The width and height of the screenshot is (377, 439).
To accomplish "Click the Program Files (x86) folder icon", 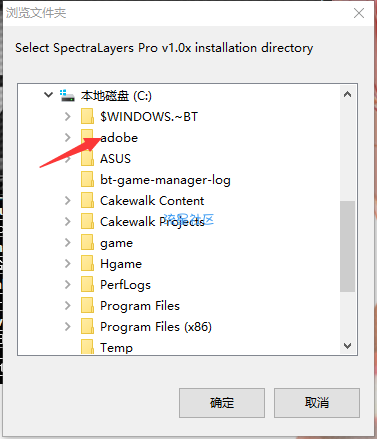I will 87,327.
